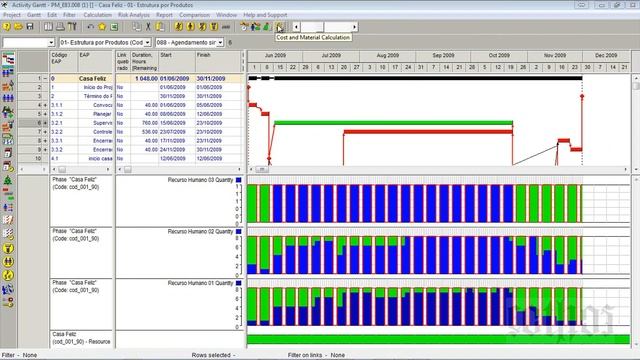Open the empty combo box dropdown arrow
640x360 pixels.
[x=51, y=42]
